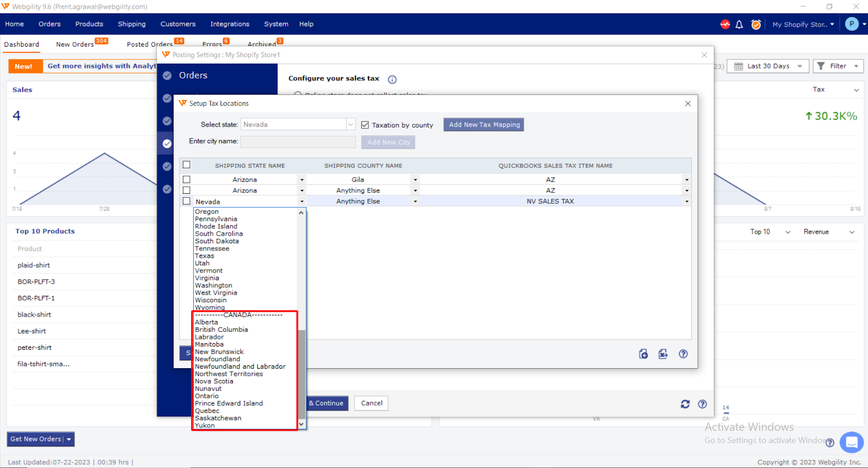Click the export to Excel icon
The image size is (868, 468).
tap(663, 354)
